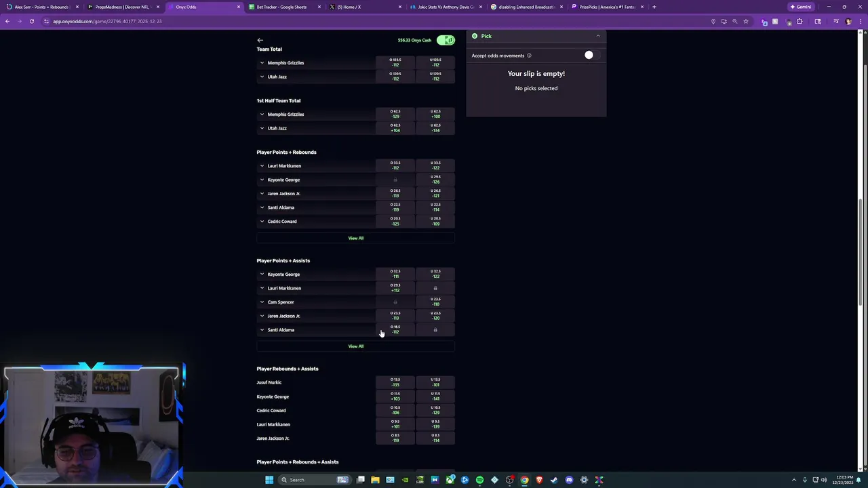Image resolution: width=868 pixels, height=488 pixels.
Task: Toggle the Onyx Cash currency switch
Action: click(446, 40)
